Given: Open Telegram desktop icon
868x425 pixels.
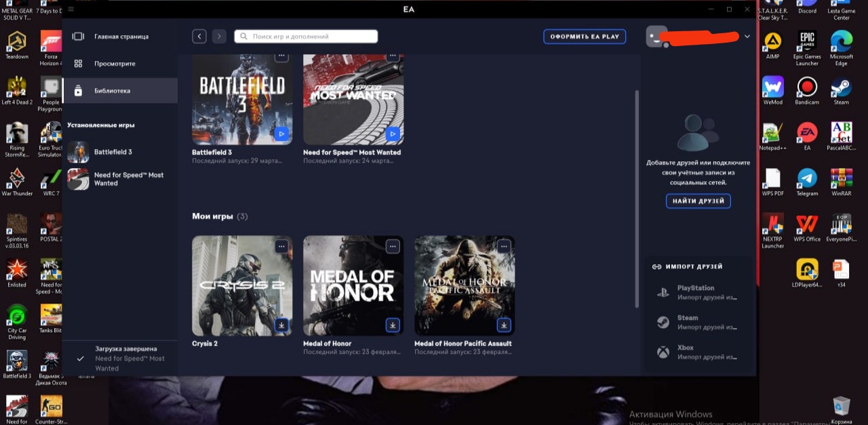Looking at the screenshot, I should click(x=807, y=182).
